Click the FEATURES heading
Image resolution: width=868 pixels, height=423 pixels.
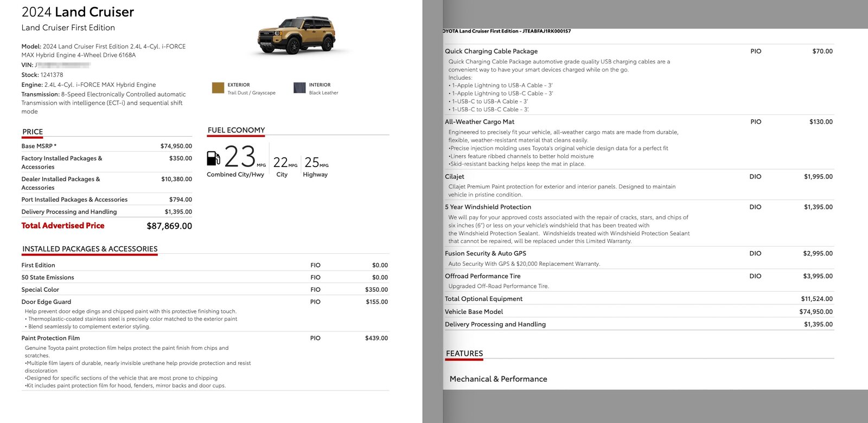point(464,354)
